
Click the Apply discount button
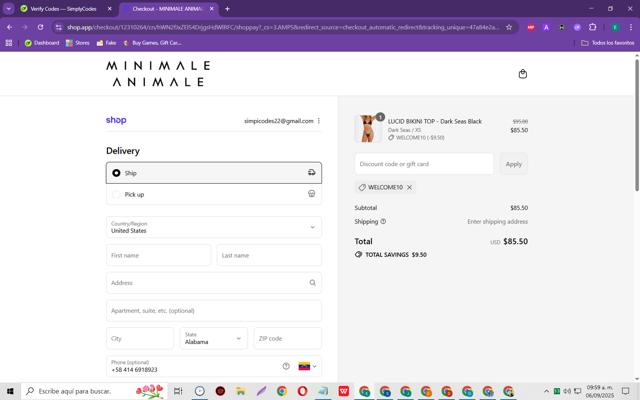[x=513, y=164]
